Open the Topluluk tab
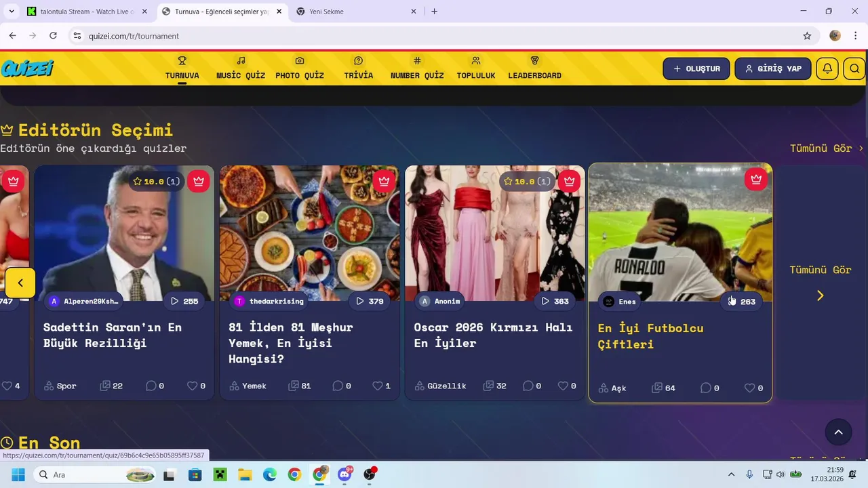Viewport: 868px width, 488px height. (x=476, y=68)
